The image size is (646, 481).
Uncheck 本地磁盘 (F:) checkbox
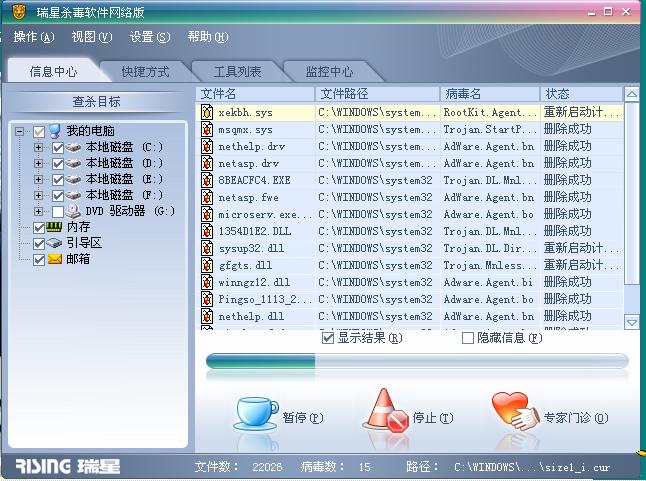coord(58,196)
